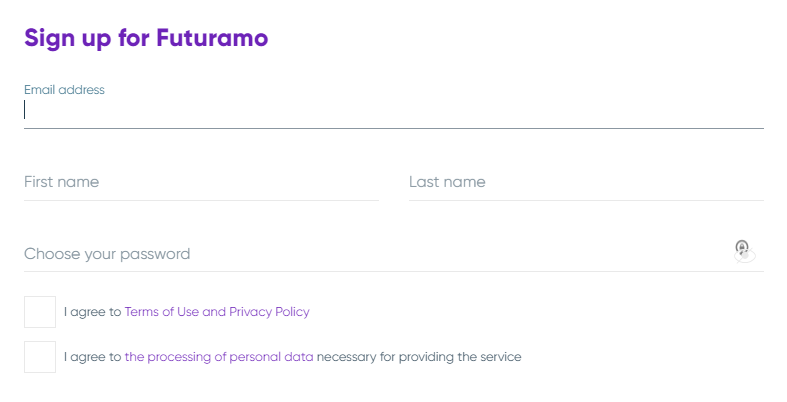Click the 'I agree to' text before processing link

pos(92,357)
